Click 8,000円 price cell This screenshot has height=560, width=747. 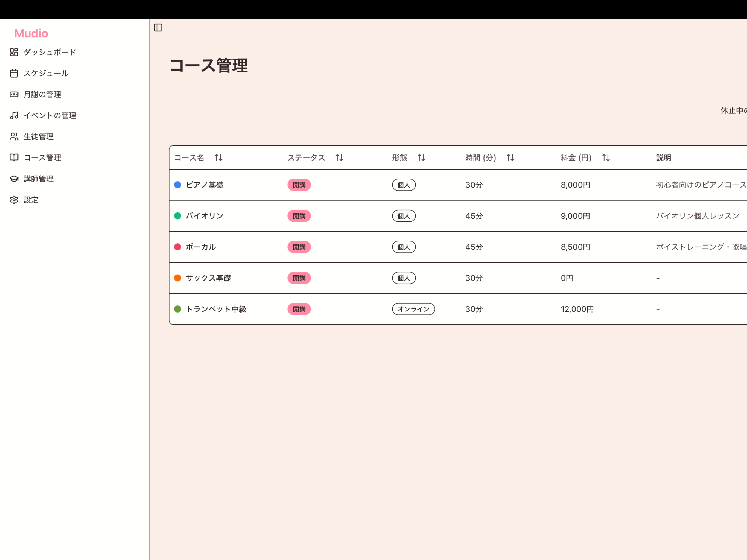click(576, 185)
